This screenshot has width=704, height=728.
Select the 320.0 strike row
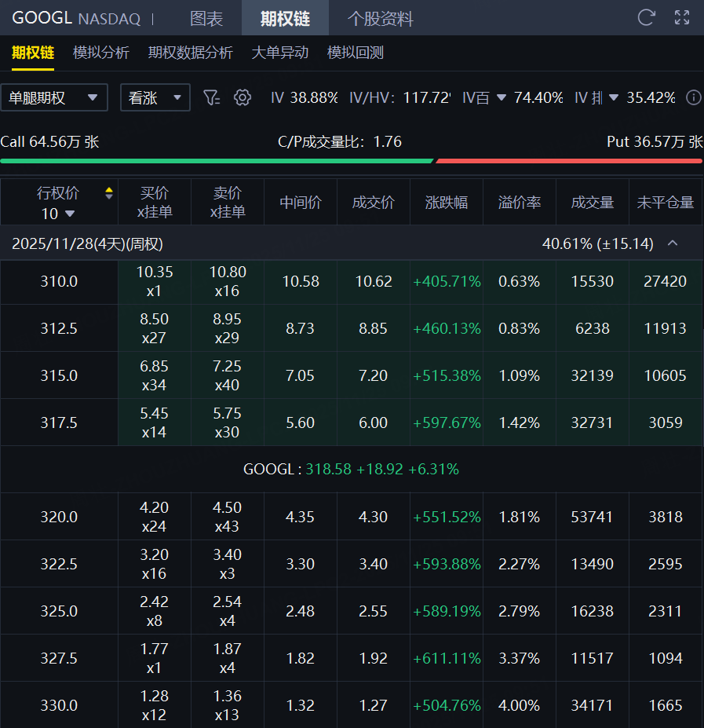click(x=59, y=517)
